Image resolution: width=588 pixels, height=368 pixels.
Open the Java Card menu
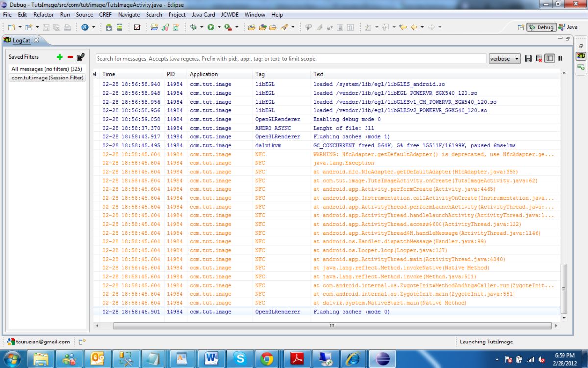203,15
